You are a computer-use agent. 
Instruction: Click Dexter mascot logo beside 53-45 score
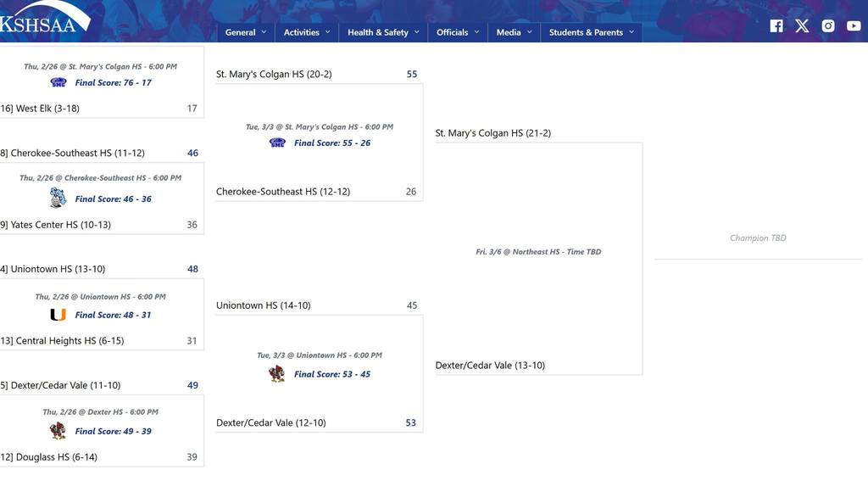(x=277, y=374)
